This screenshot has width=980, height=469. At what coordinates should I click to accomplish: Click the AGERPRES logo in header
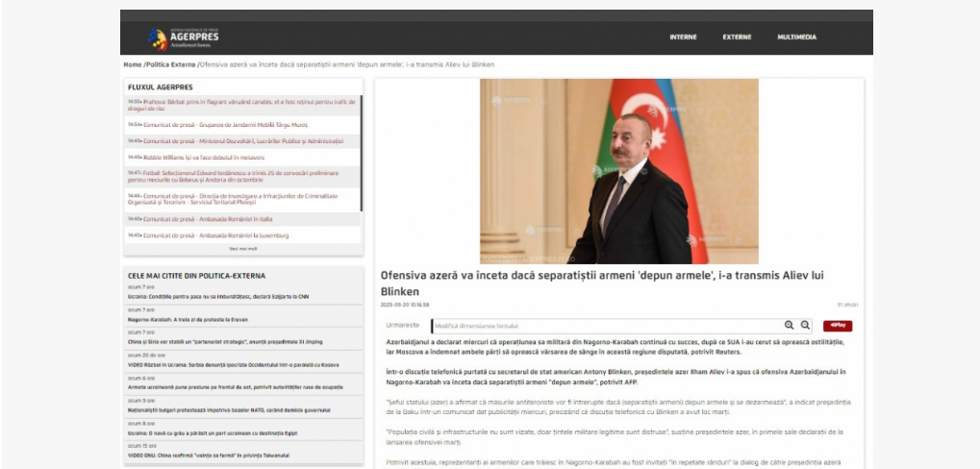point(184,38)
